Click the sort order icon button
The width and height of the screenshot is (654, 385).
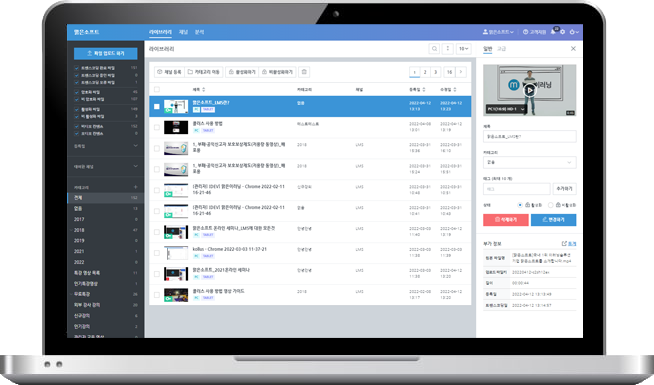[448, 49]
